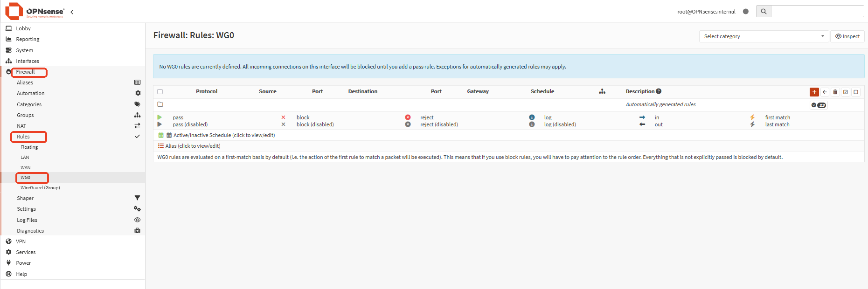Click into the top search input field
Screen dimensions: 868x289
pos(817,12)
